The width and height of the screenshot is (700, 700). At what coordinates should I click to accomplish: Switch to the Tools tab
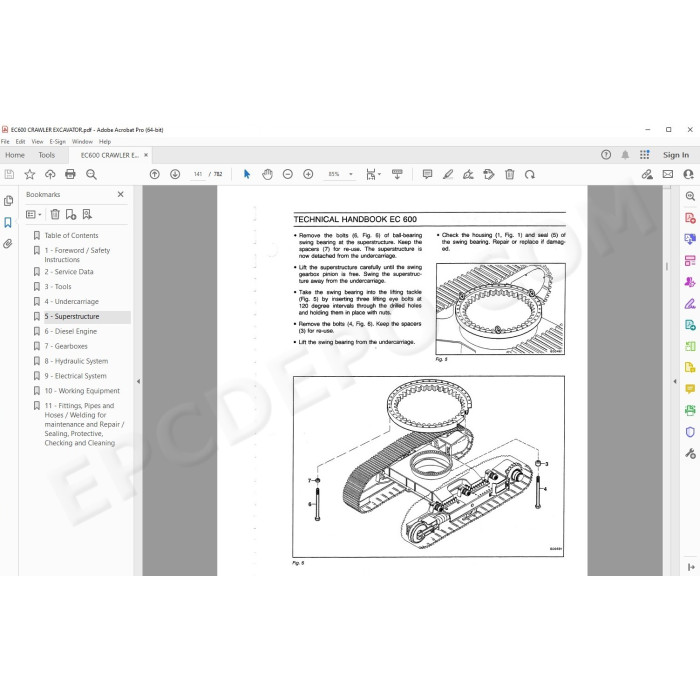[x=46, y=155]
